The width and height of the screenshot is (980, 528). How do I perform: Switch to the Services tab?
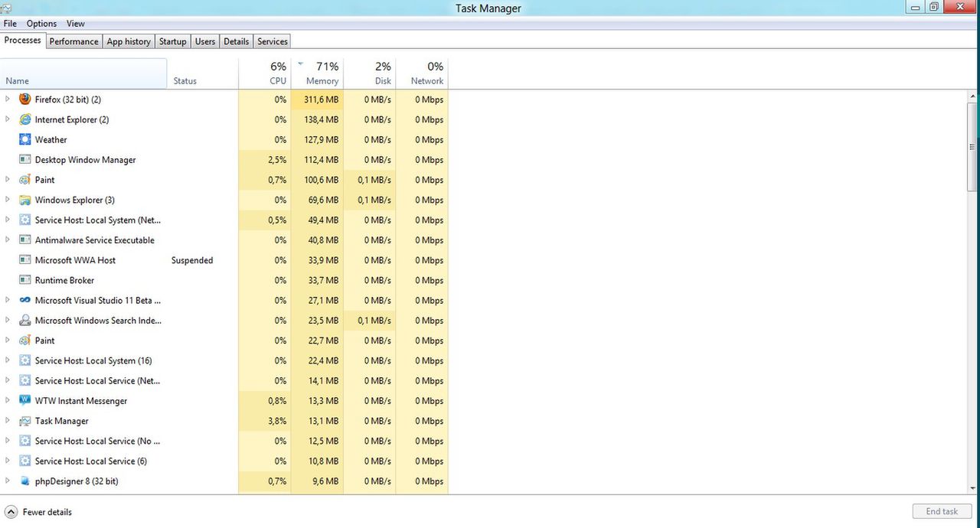point(272,41)
